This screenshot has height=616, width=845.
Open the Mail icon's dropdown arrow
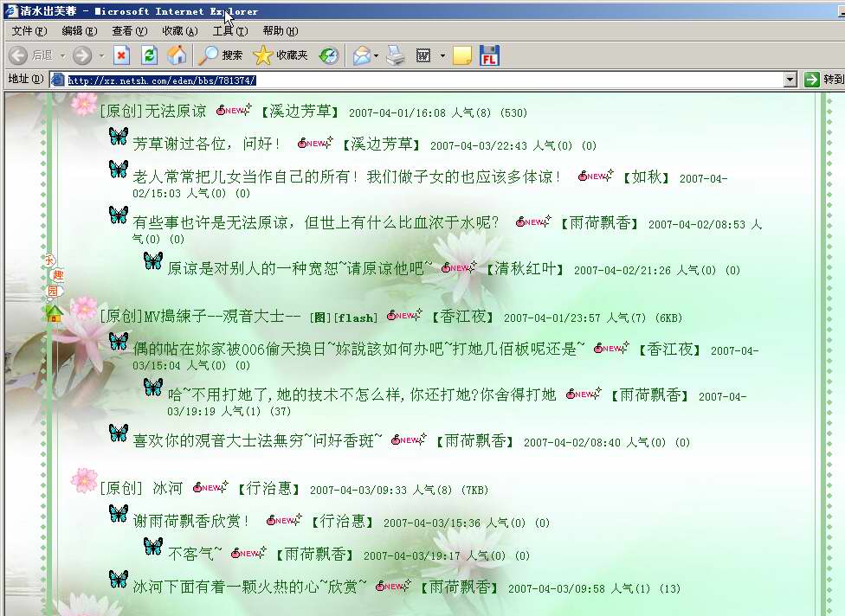click(376, 55)
